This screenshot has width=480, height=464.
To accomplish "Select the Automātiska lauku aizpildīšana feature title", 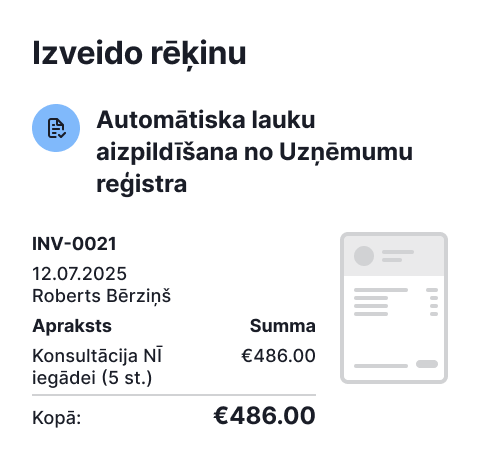I will point(254,152).
